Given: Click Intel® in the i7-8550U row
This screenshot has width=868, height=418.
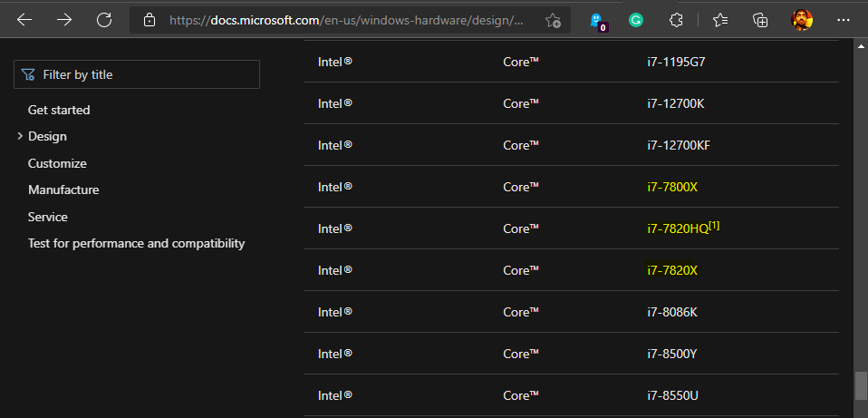Looking at the screenshot, I should pos(335,396).
